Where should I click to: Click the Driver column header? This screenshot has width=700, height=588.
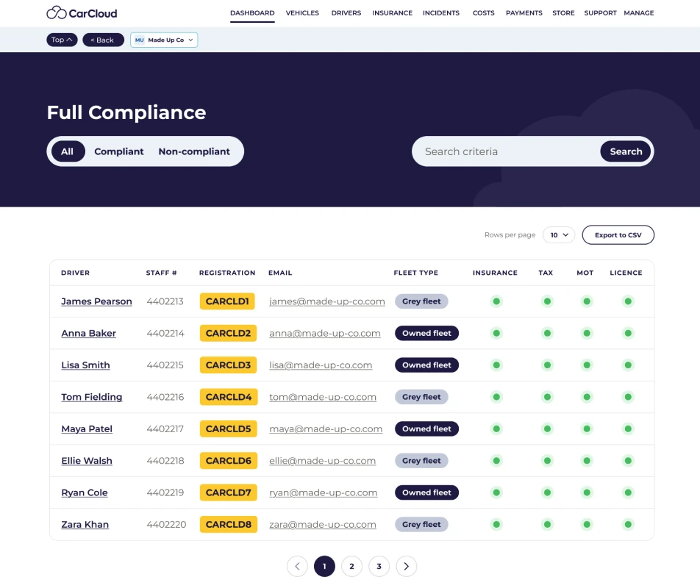(x=76, y=273)
